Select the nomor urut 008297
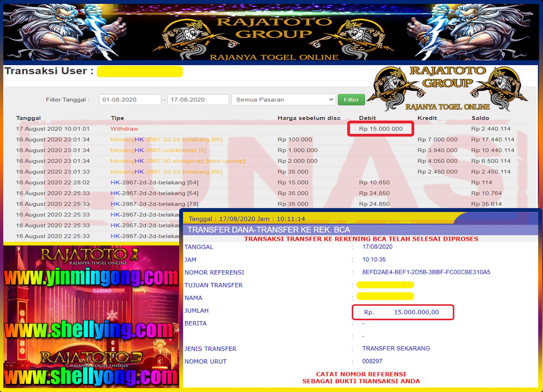The width and height of the screenshot is (543, 392). tap(372, 361)
